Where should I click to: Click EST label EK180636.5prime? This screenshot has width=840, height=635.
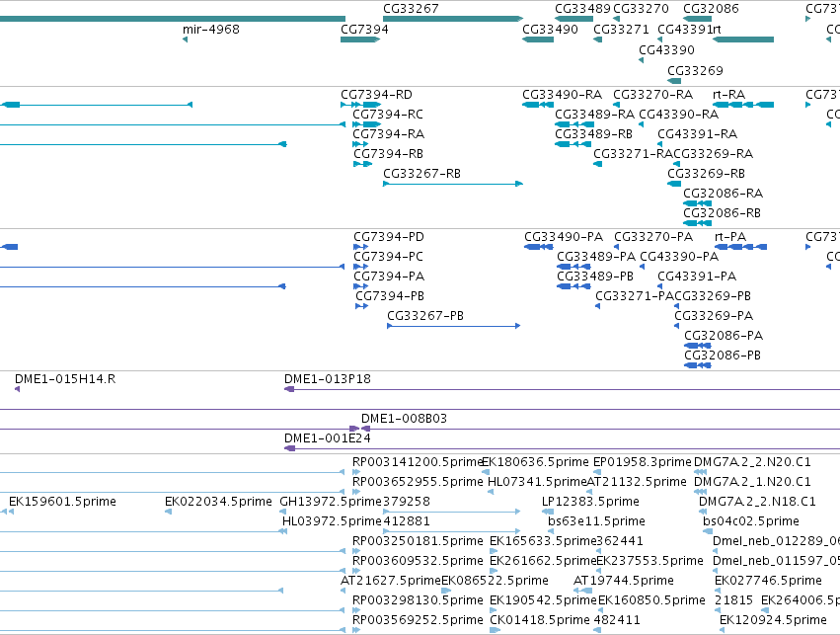[x=536, y=463]
